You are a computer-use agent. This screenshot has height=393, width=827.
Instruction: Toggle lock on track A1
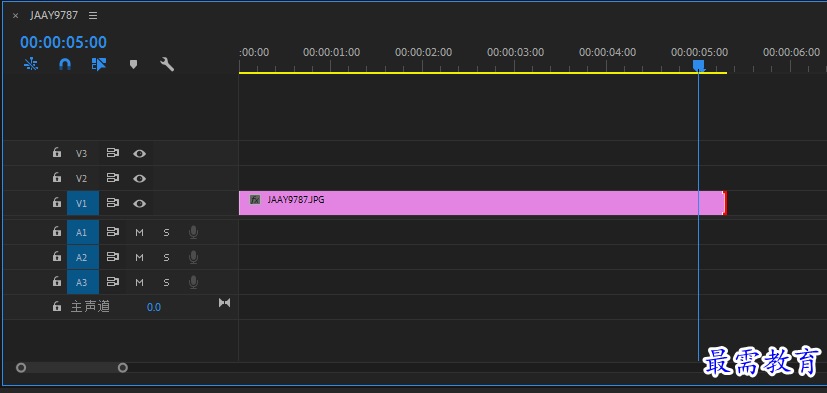(57, 232)
